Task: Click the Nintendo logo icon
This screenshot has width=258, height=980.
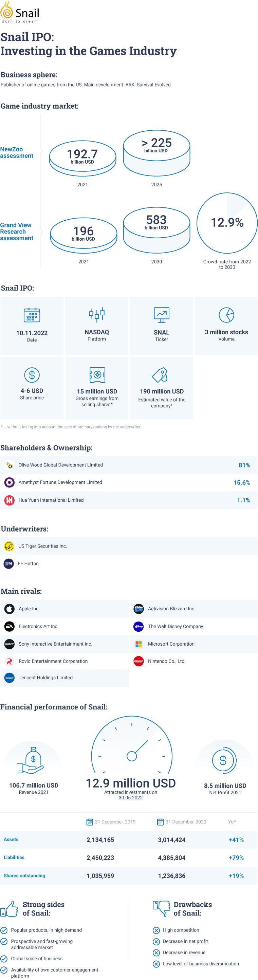Action: coord(139,661)
